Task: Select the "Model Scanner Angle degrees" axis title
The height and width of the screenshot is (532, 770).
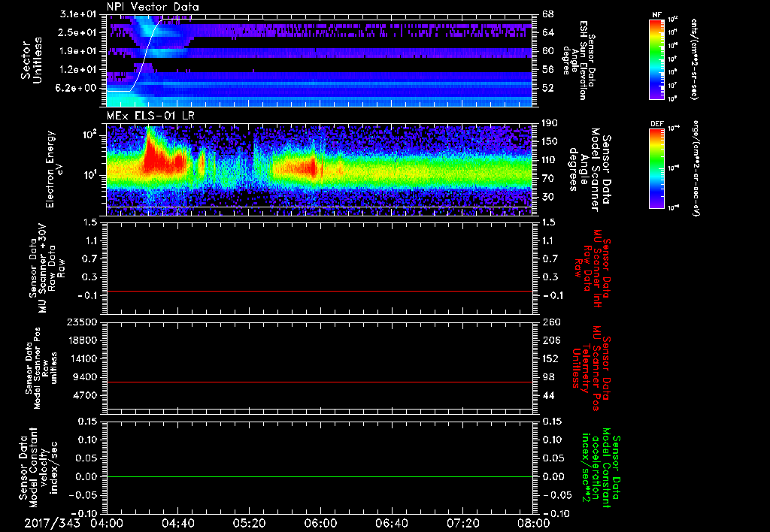Action: click(x=590, y=170)
